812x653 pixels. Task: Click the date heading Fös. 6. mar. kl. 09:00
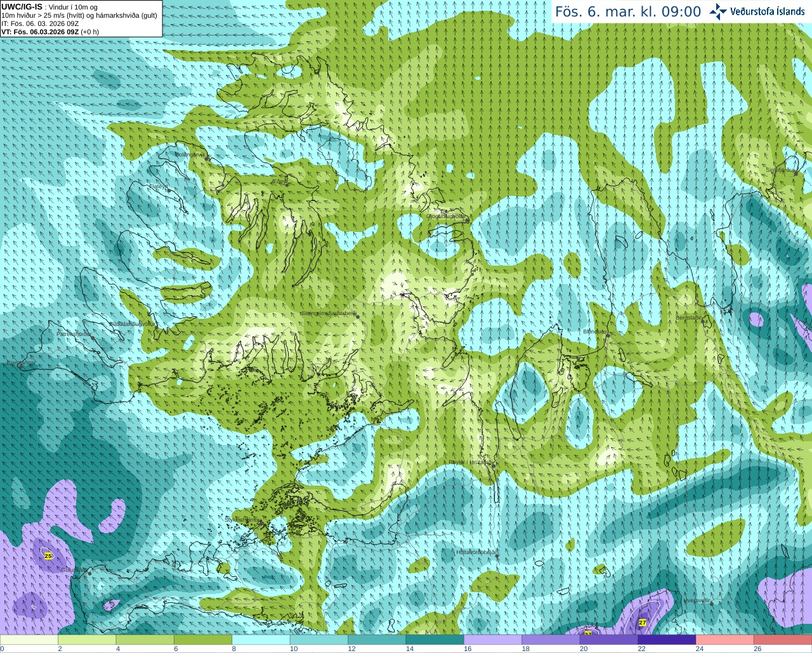[628, 11]
